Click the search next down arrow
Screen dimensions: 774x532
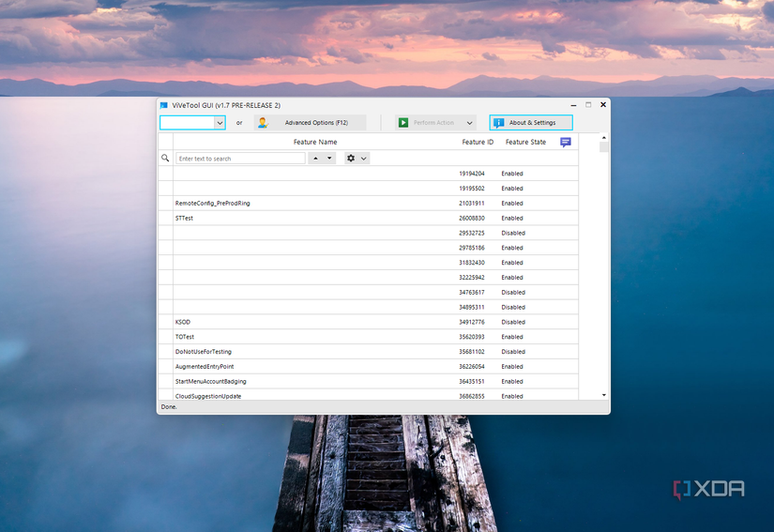329,159
